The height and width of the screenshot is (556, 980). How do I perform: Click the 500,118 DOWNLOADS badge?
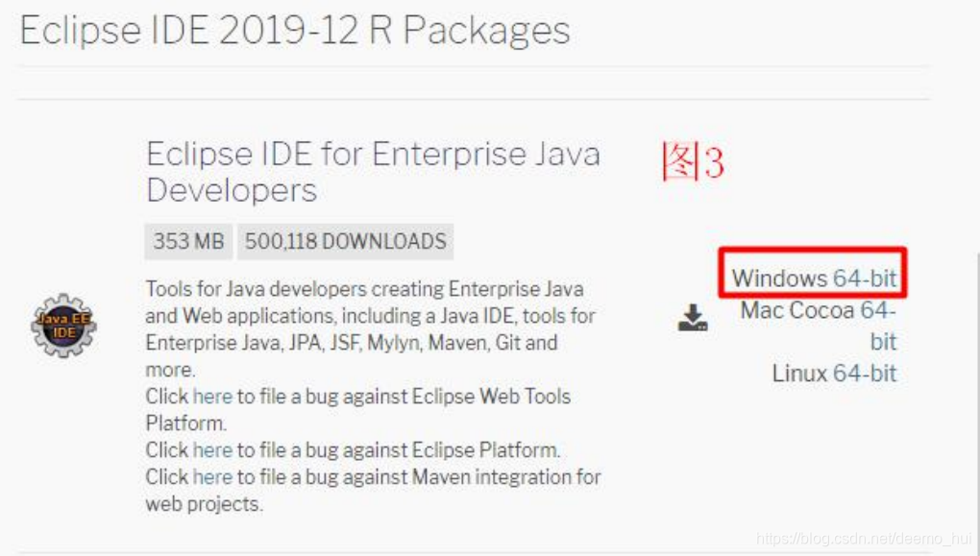click(346, 241)
